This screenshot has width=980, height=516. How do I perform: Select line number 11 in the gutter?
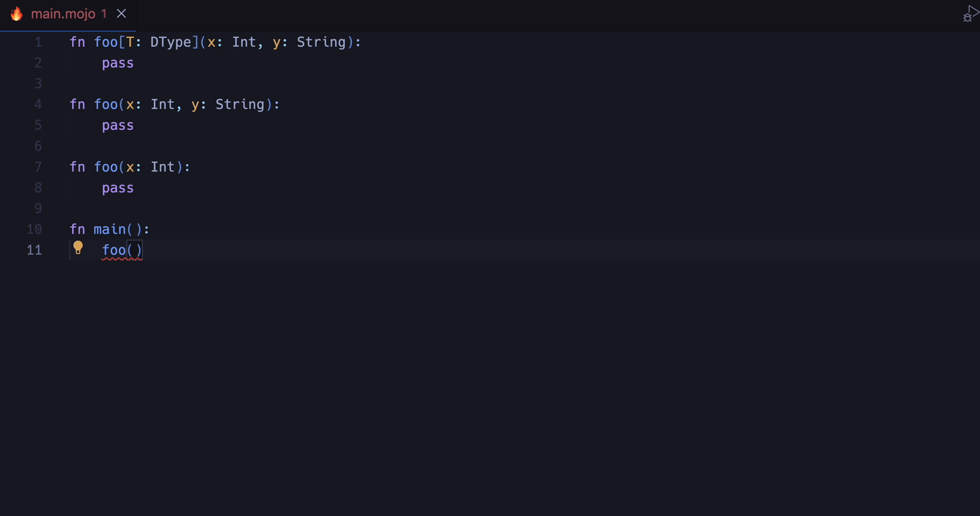pos(34,250)
